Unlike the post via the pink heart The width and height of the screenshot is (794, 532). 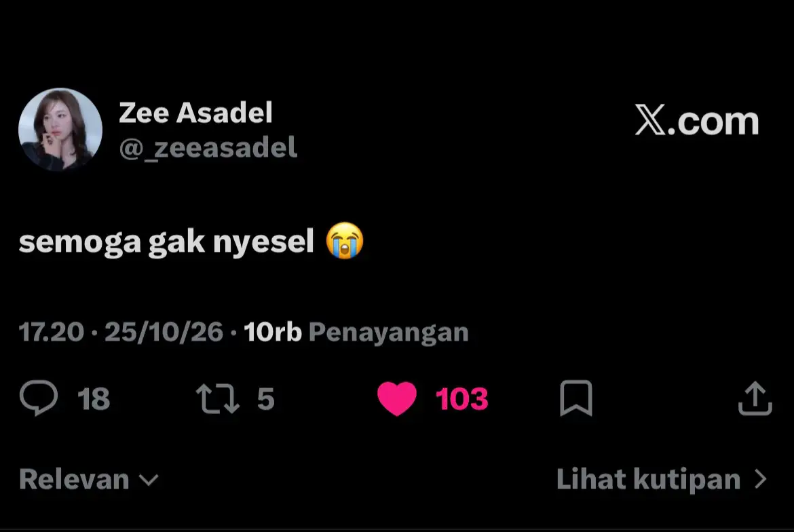397,399
